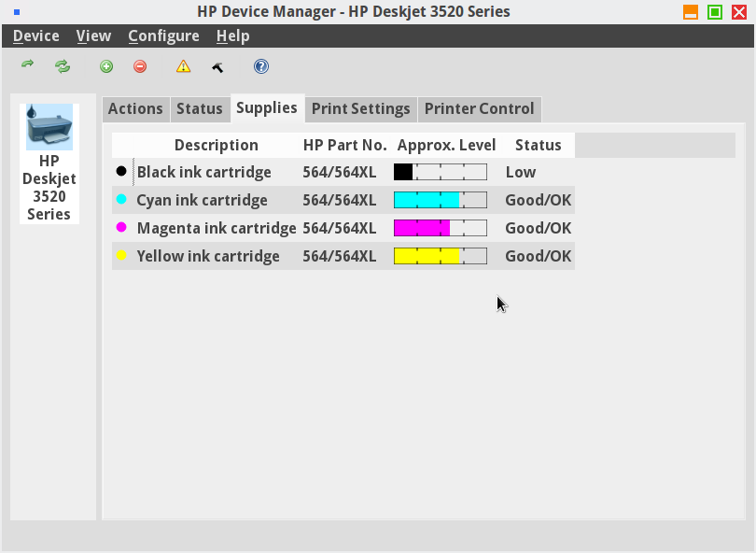Open the Printer Control tab
This screenshot has width=756, height=553.
tap(479, 108)
